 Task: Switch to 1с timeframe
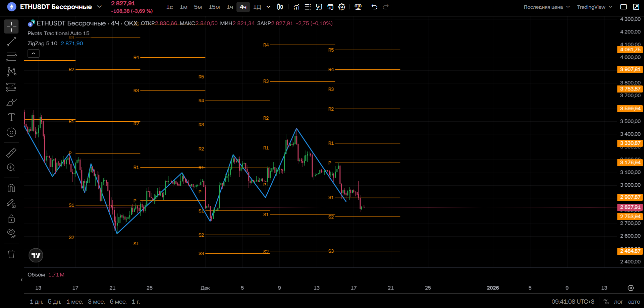[170, 7]
